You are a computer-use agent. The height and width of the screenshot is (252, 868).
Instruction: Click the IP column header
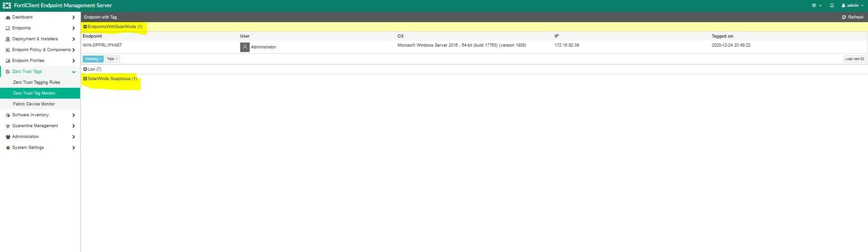coord(556,36)
